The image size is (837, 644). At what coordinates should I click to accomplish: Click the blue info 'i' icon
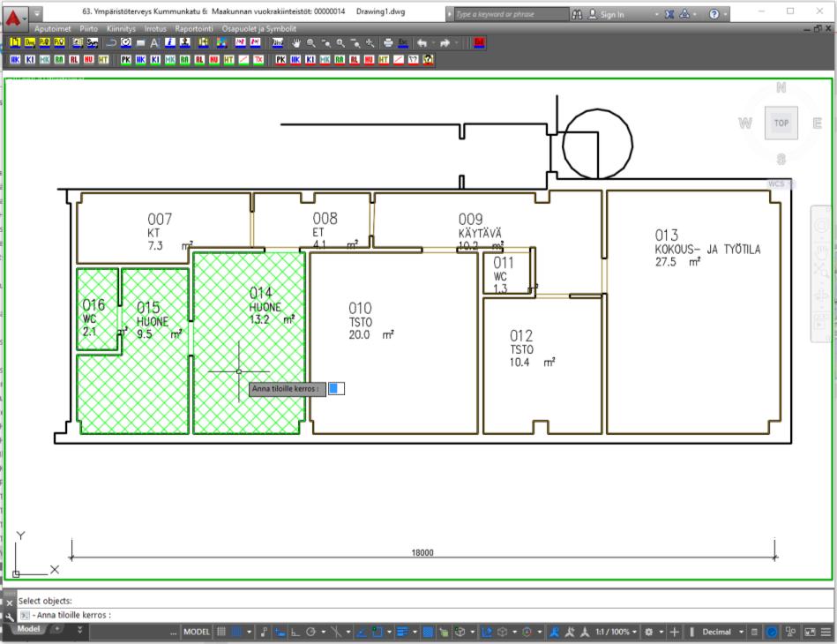169,42
